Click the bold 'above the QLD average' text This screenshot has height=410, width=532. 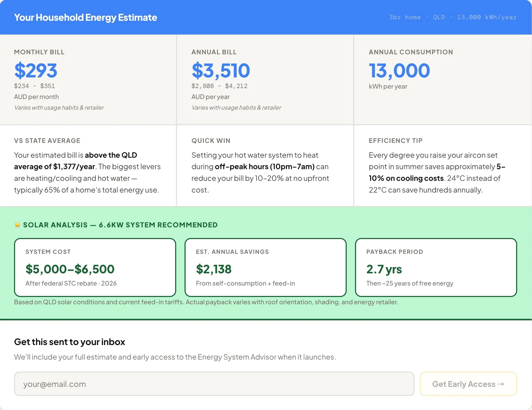click(x=75, y=161)
